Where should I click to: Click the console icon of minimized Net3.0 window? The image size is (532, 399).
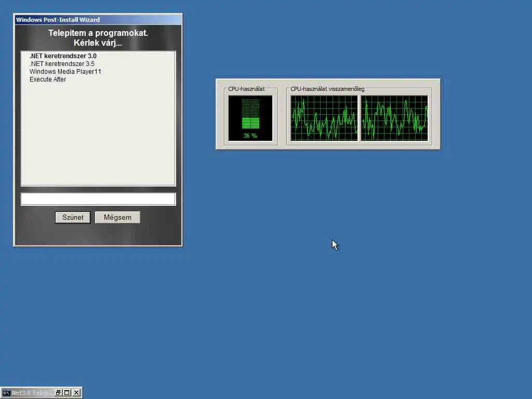click(6, 393)
